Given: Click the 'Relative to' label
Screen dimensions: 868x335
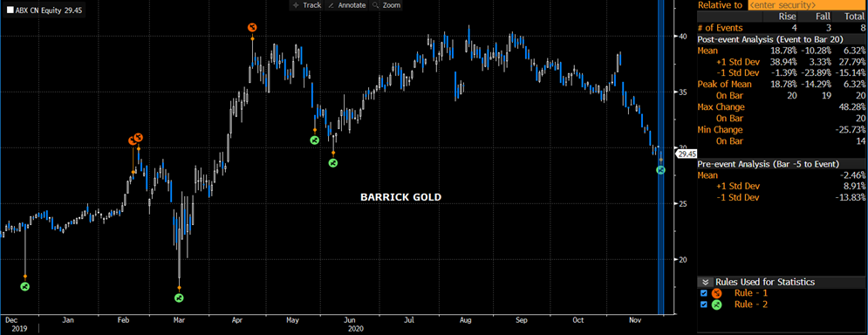Looking at the screenshot, I should pos(720,5).
